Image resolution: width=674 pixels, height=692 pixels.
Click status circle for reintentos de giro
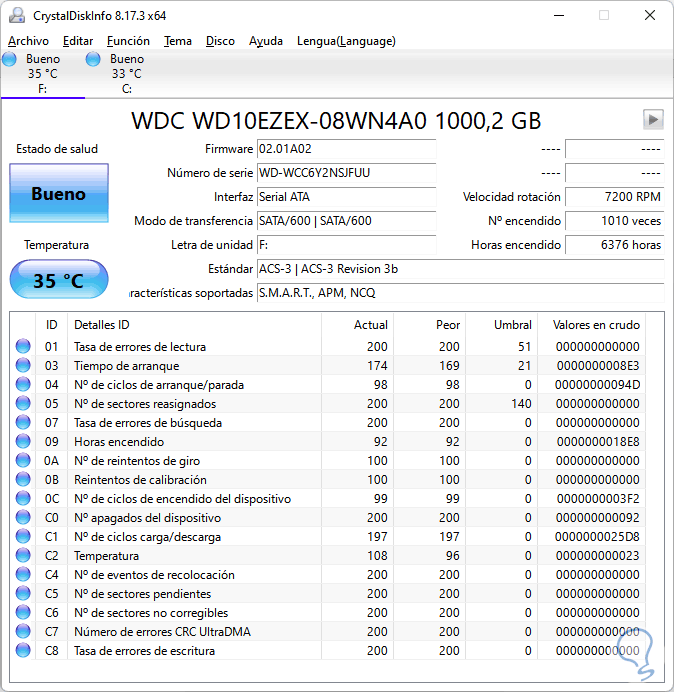(x=23, y=460)
